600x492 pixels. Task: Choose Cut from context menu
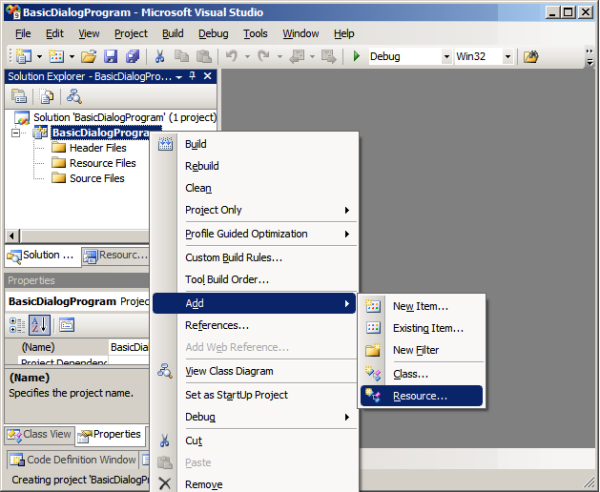[254, 441]
